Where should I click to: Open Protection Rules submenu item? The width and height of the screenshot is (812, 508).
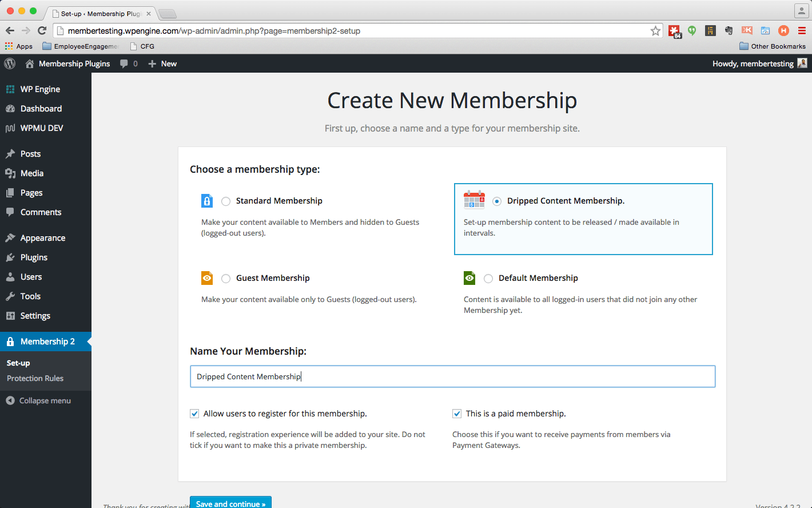coord(35,378)
